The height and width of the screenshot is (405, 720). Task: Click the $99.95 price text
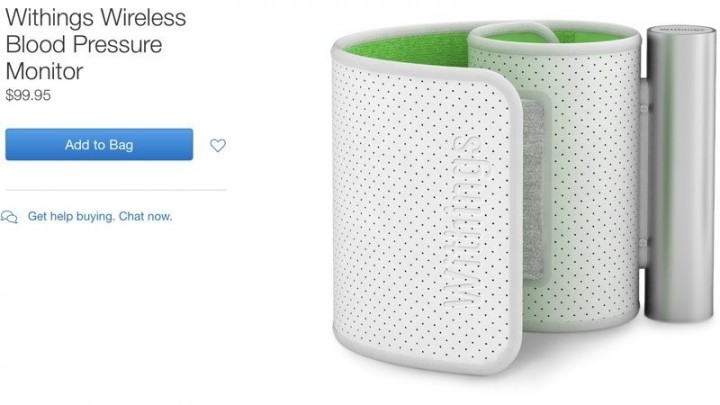pos(28,95)
